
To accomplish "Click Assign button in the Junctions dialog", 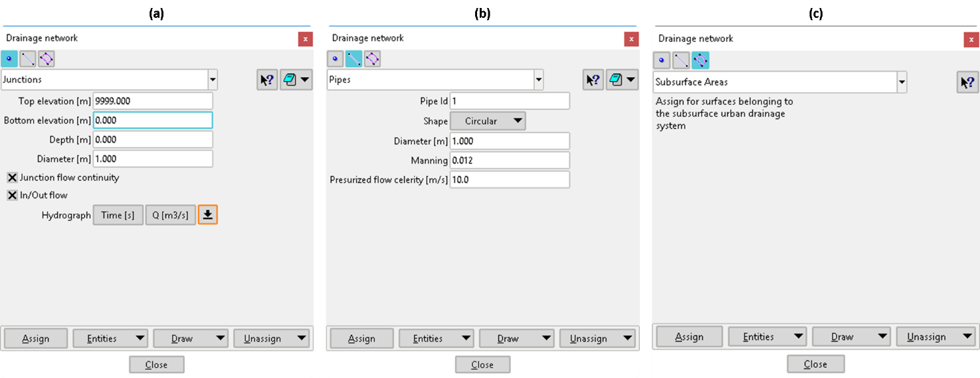I will click(x=36, y=338).
